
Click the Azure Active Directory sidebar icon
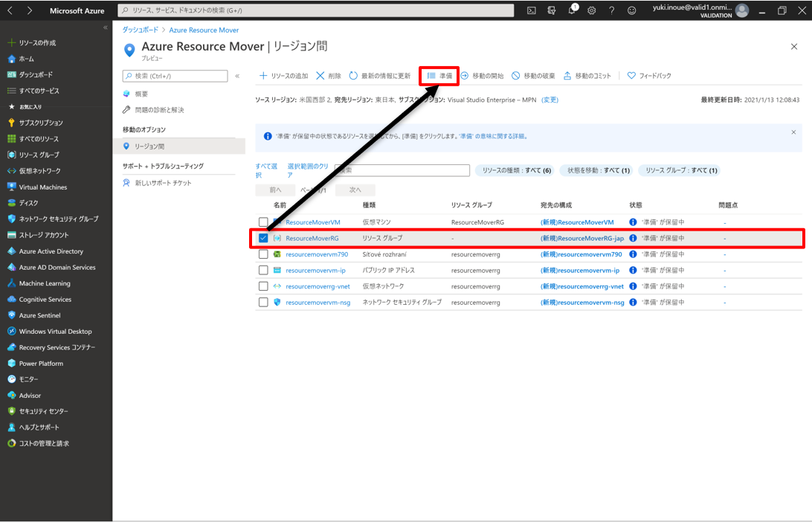click(x=12, y=251)
